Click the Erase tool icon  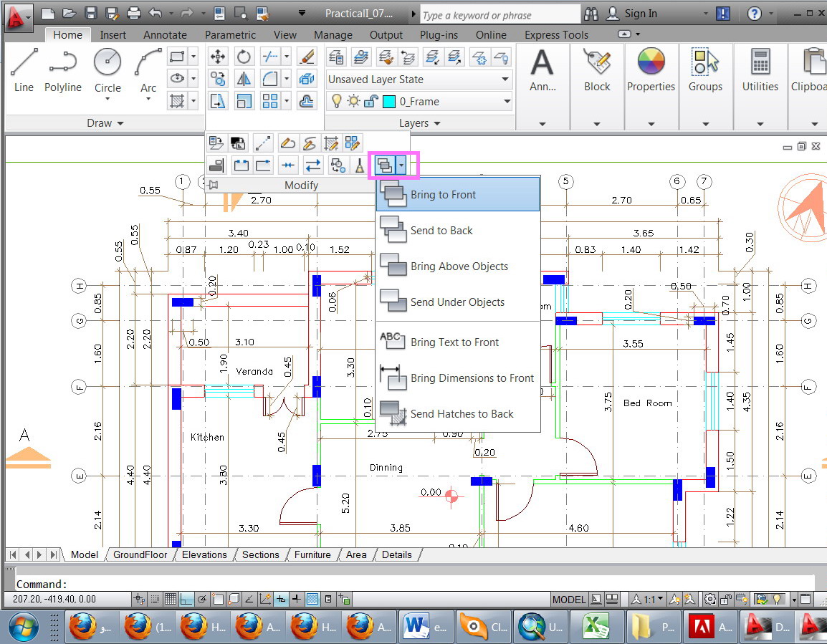[307, 57]
